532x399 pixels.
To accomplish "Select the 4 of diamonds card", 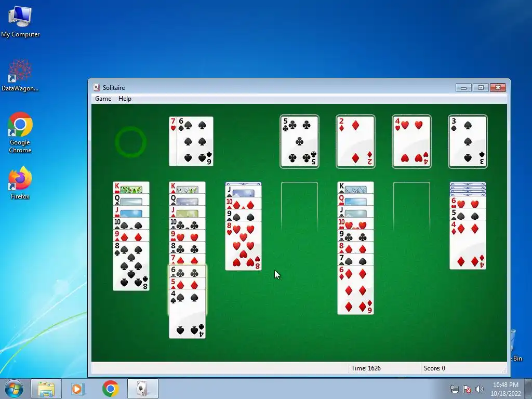I will (x=468, y=245).
